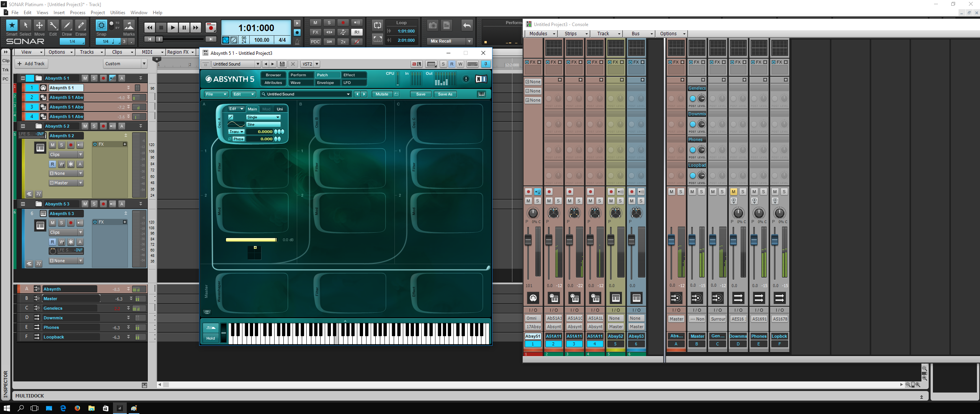Toggle the Snap to grid button

101,26
